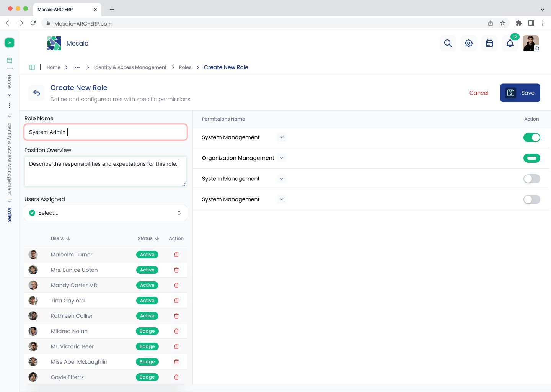The height and width of the screenshot is (392, 551).
Task: Click browser extensions puzzle icon
Action: (519, 23)
